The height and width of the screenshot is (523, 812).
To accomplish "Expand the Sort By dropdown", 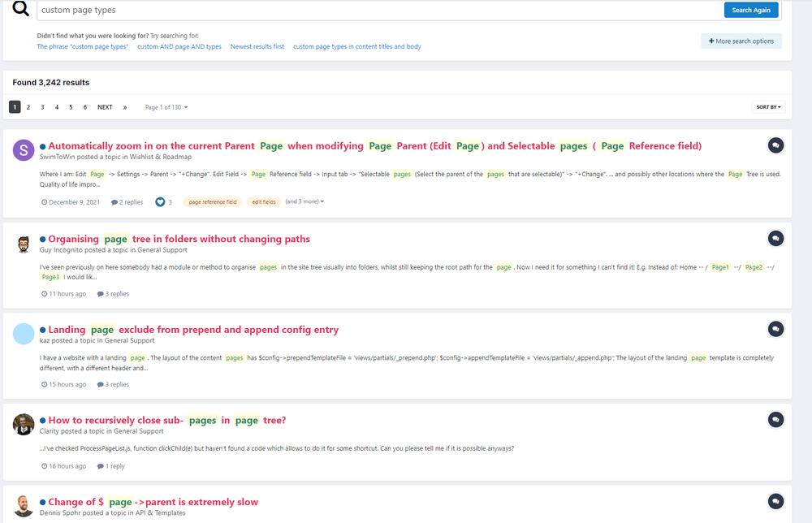I will coord(768,107).
